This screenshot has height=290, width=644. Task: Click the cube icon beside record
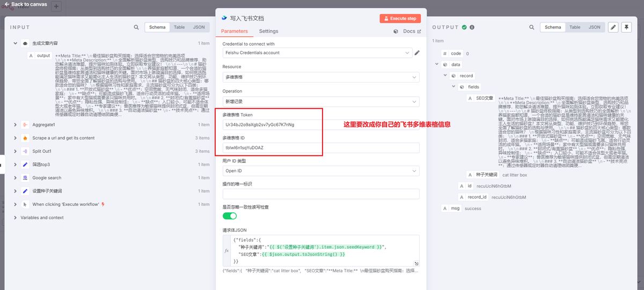coord(453,76)
